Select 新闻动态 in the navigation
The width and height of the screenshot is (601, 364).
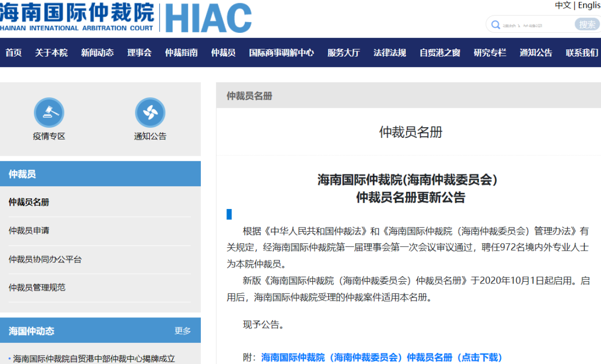97,53
